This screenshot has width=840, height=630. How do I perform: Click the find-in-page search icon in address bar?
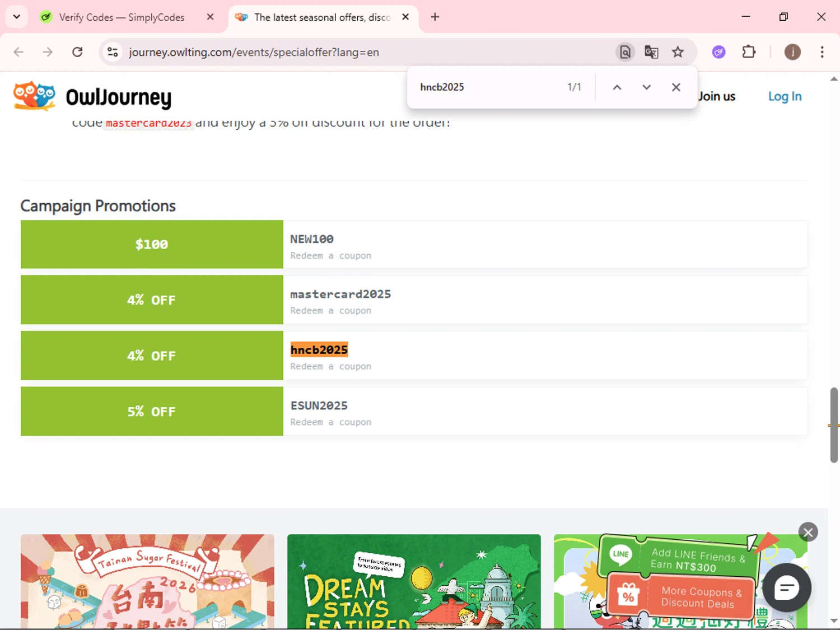coord(625,52)
